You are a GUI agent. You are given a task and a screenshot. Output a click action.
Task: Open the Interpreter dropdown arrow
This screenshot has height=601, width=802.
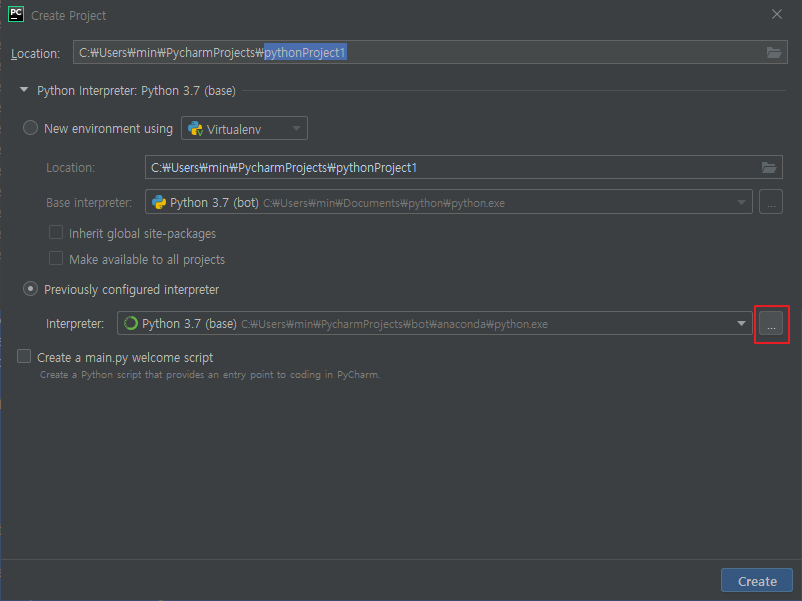coord(741,323)
